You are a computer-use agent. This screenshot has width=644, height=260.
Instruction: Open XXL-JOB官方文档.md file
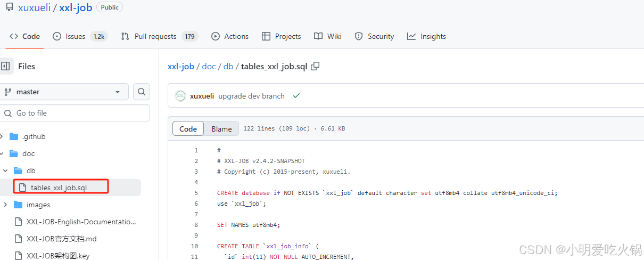pyautogui.click(x=61, y=239)
